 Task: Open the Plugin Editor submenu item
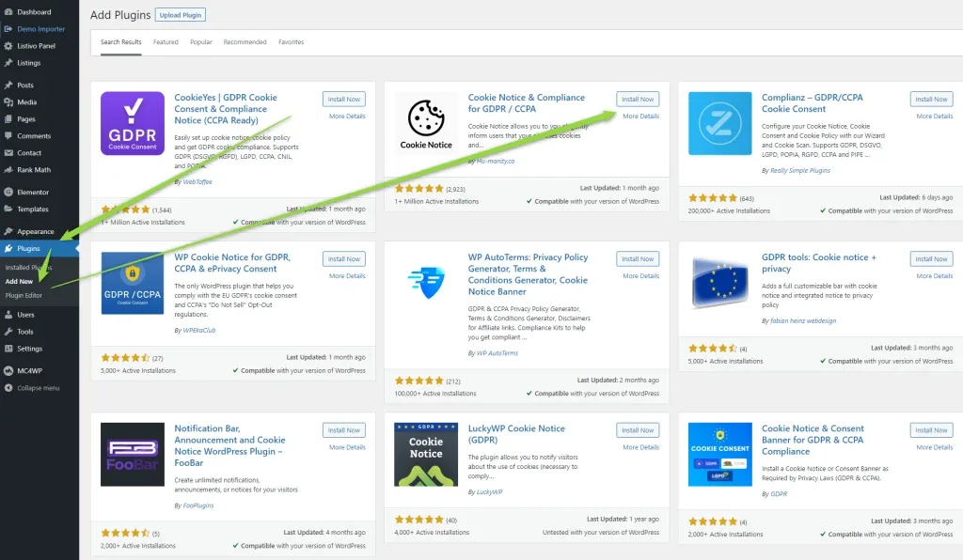24,296
